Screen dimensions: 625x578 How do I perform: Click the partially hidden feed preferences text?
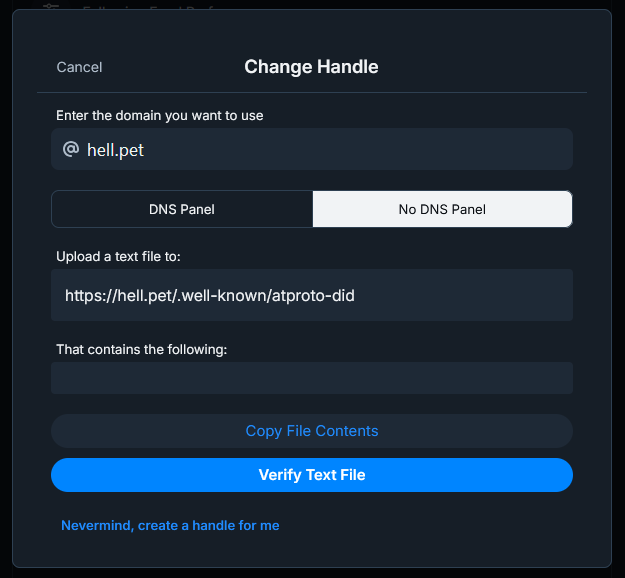point(149,7)
